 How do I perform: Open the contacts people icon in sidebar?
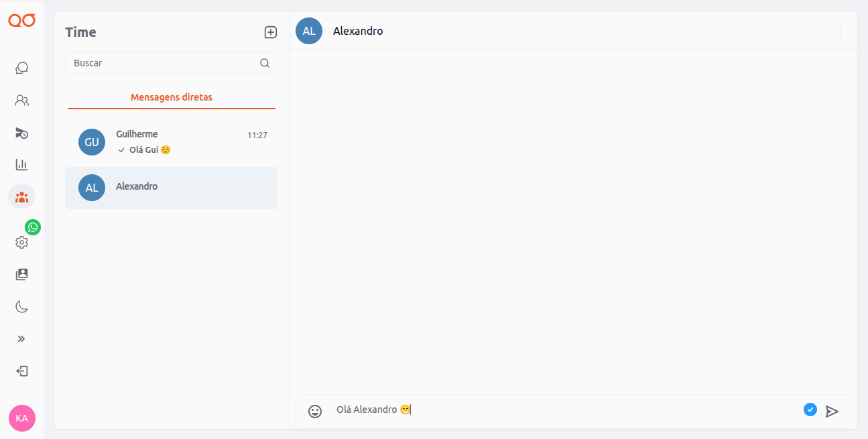(21, 101)
